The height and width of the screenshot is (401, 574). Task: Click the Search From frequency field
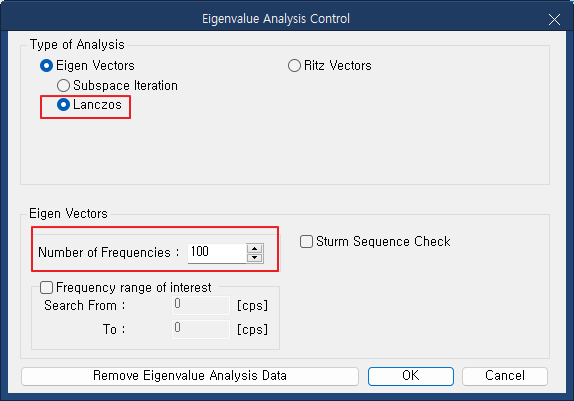tap(201, 305)
